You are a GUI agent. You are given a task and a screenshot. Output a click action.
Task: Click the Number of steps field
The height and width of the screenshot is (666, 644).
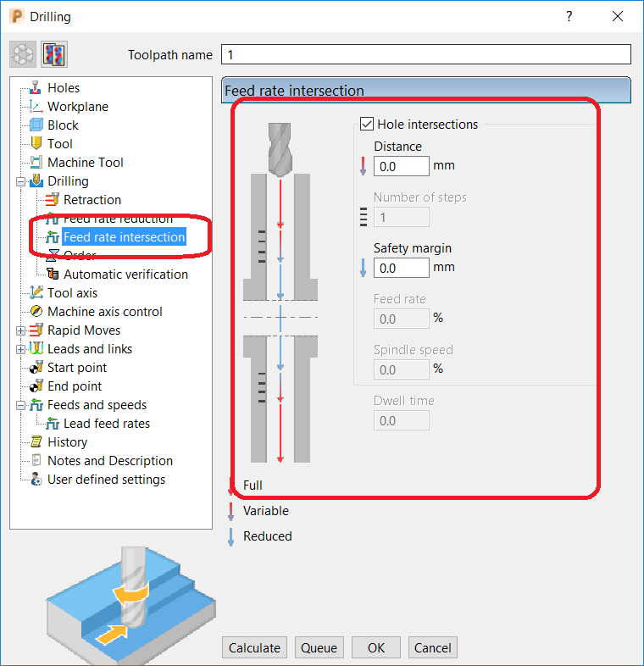402,217
